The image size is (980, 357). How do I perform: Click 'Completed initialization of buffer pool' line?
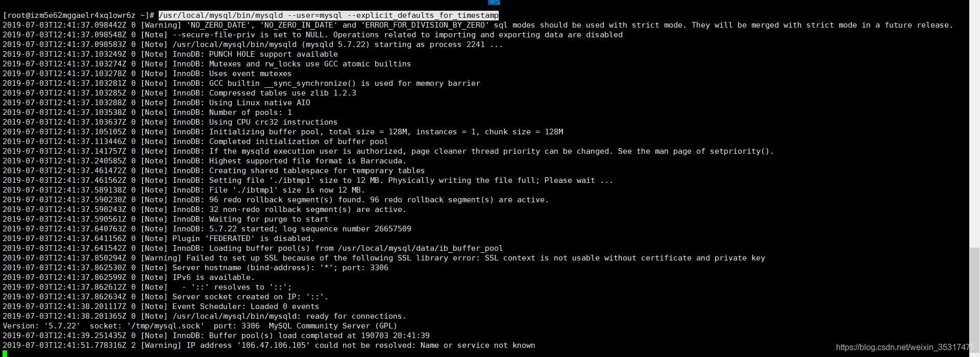[195, 141]
